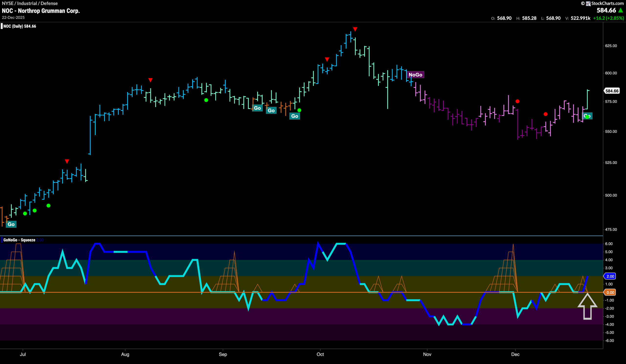Select the red triangle sell marker near October peak

click(355, 29)
